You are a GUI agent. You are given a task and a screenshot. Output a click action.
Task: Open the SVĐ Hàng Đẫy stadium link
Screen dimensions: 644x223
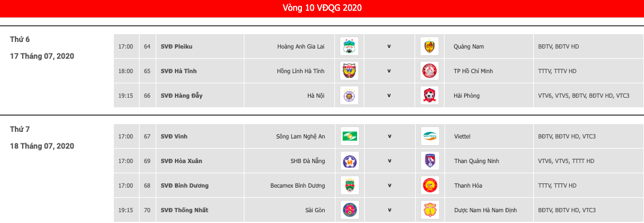pos(182,96)
